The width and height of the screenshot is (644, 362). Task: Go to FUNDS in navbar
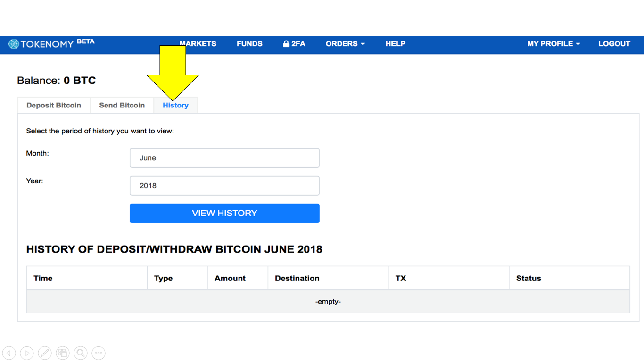click(x=249, y=43)
